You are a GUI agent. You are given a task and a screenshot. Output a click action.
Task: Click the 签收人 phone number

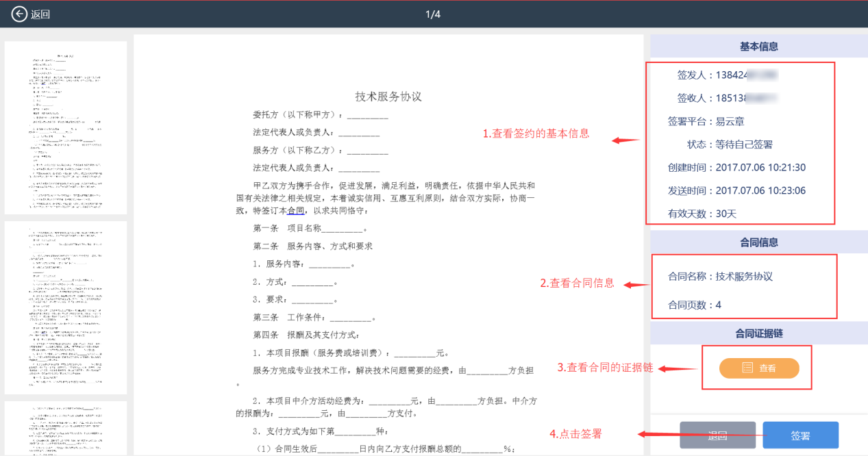(x=747, y=99)
